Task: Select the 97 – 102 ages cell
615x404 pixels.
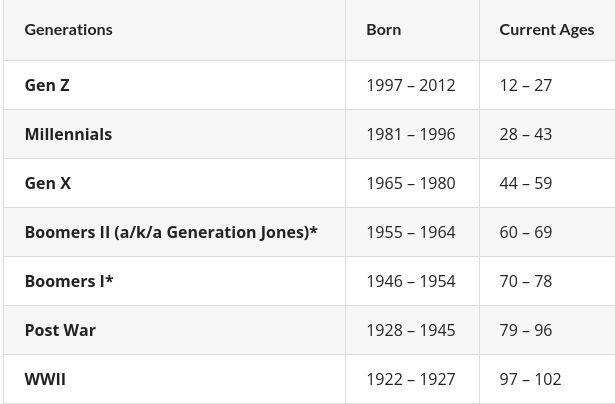Action: [530, 379]
